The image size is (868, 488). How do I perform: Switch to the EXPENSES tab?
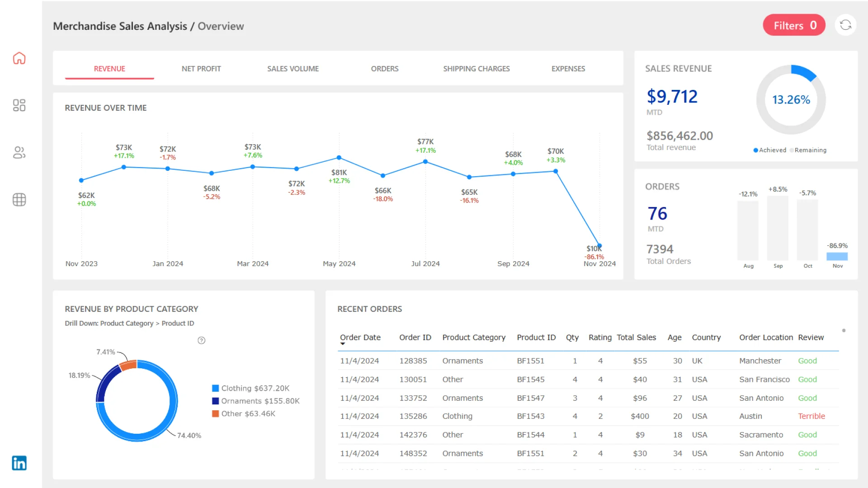point(568,69)
